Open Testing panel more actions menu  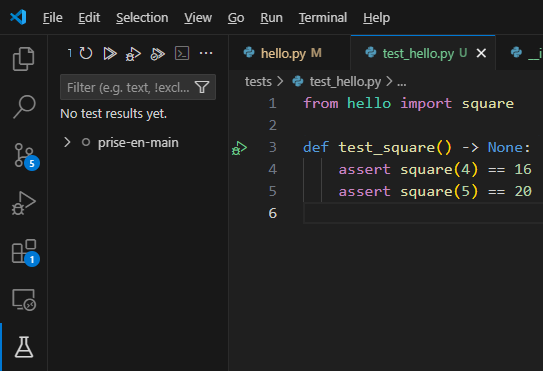tap(206, 53)
